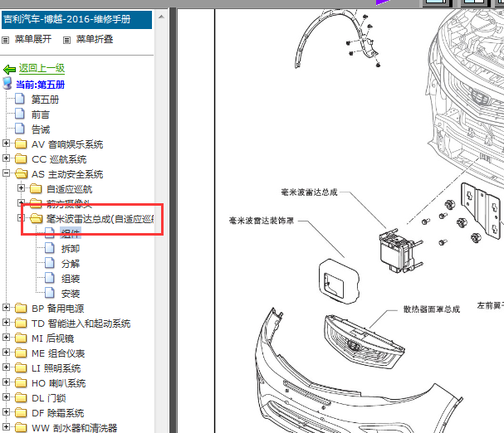The height and width of the screenshot is (433, 504).
Task: Expand the 自适应巡航 subfolder
Action: pos(22,188)
